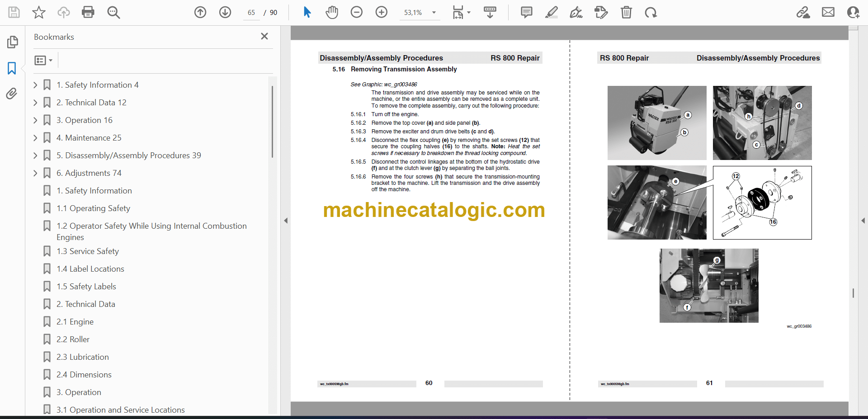Add a sticky note comment
Viewport: 868px width, 419px height.
pyautogui.click(x=527, y=12)
